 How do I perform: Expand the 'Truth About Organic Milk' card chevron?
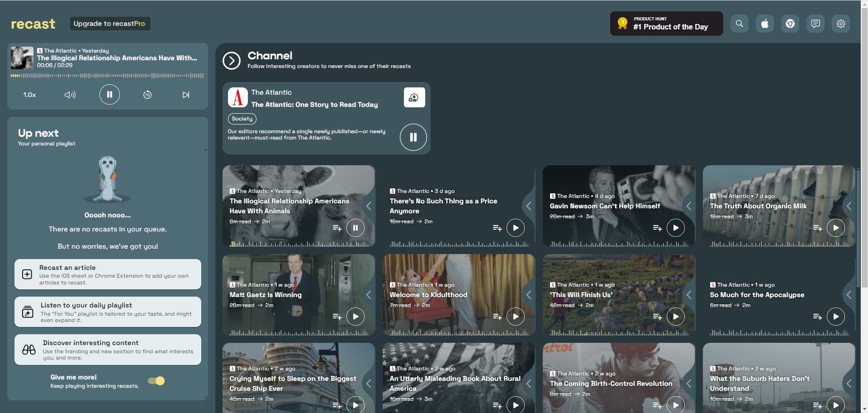(x=849, y=206)
